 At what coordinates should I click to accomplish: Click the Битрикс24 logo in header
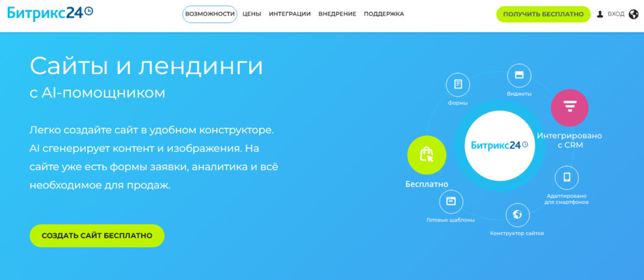[49, 13]
